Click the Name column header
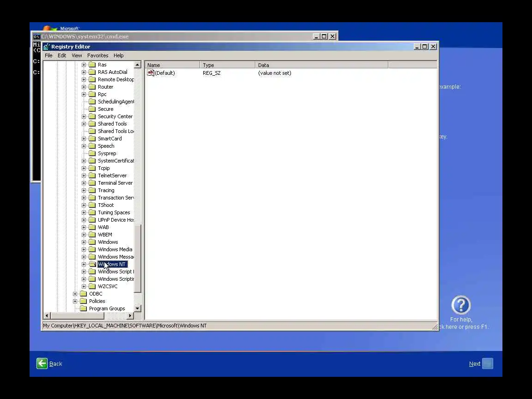Viewport: 532px width, 399px height. (172, 65)
